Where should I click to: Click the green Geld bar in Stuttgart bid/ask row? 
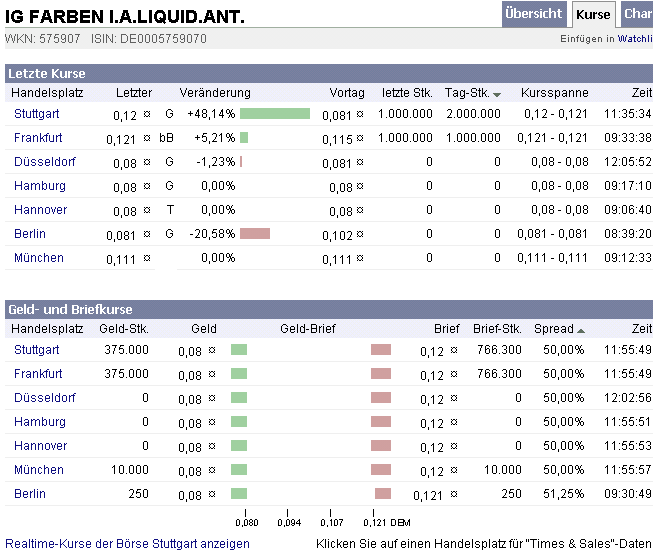click(239, 350)
